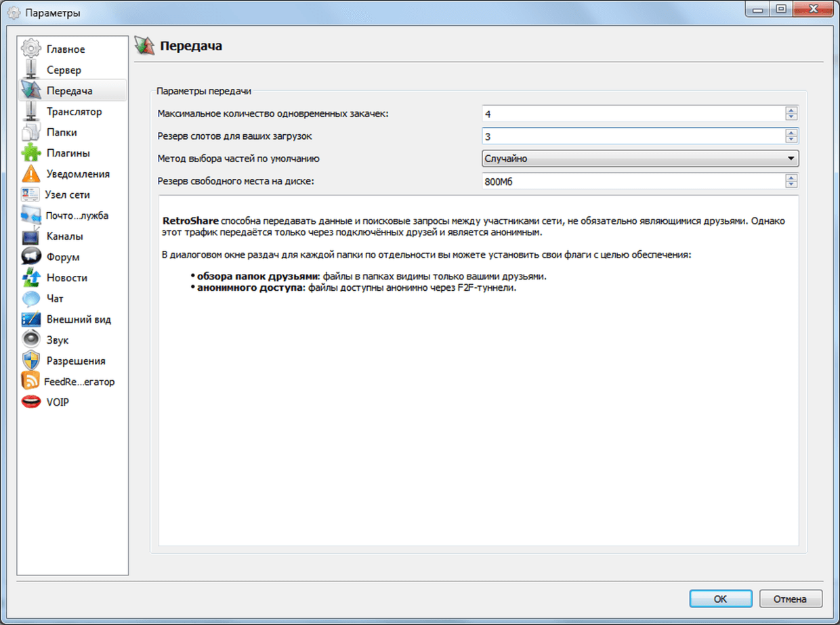840x625 pixels.
Task: Open the Каналы TV icon
Action: click(x=31, y=237)
